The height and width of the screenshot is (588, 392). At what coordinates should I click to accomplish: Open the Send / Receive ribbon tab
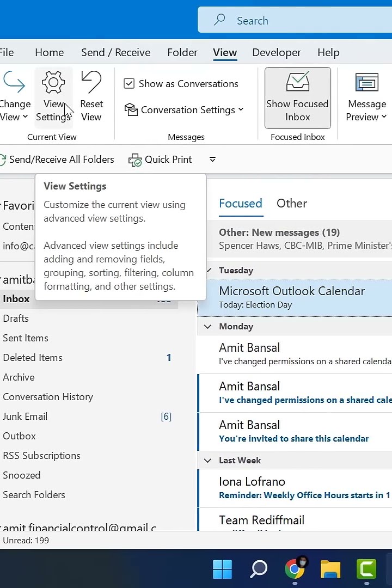tap(115, 52)
